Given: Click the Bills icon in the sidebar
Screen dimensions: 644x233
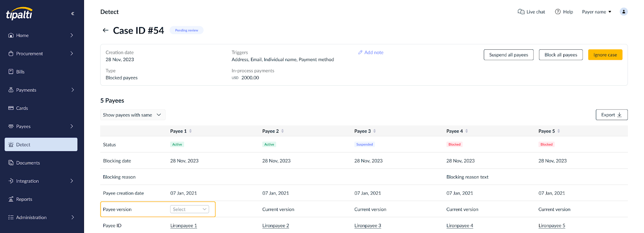Looking at the screenshot, I should [11, 72].
